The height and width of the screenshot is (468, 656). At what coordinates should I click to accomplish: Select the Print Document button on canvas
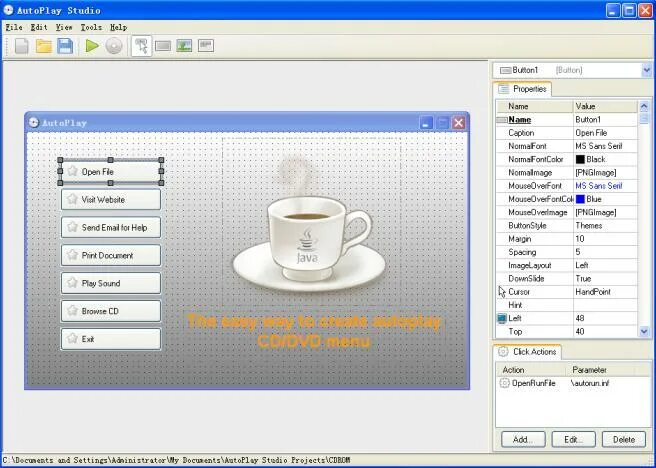tap(111, 255)
